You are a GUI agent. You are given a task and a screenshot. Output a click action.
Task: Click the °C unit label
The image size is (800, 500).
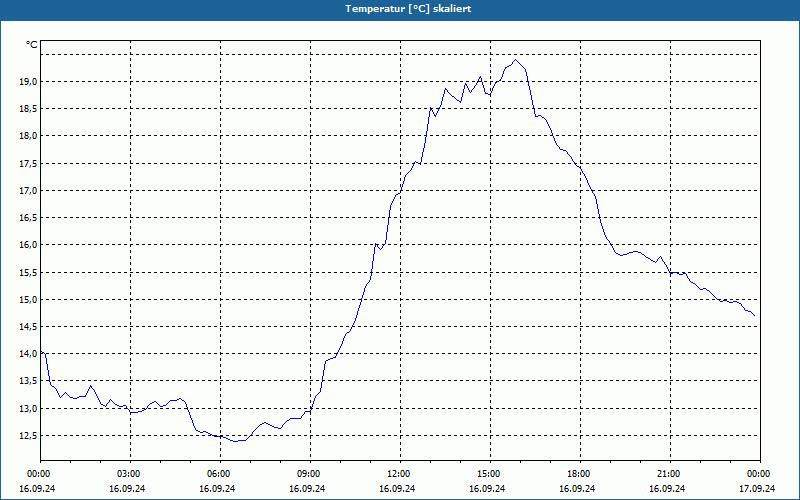click(31, 45)
